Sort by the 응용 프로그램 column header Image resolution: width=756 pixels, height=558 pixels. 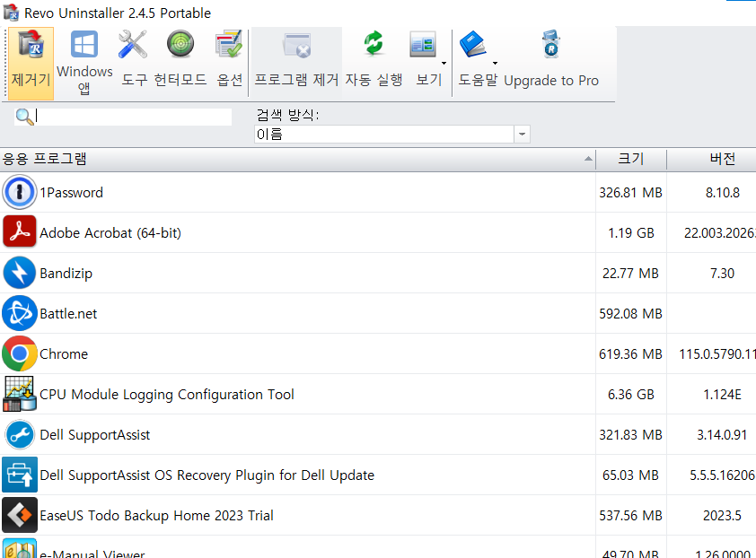point(297,159)
